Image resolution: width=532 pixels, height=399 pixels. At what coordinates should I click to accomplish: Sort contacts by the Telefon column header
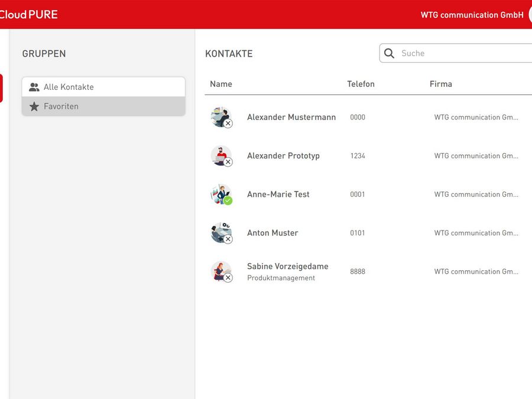click(x=361, y=84)
